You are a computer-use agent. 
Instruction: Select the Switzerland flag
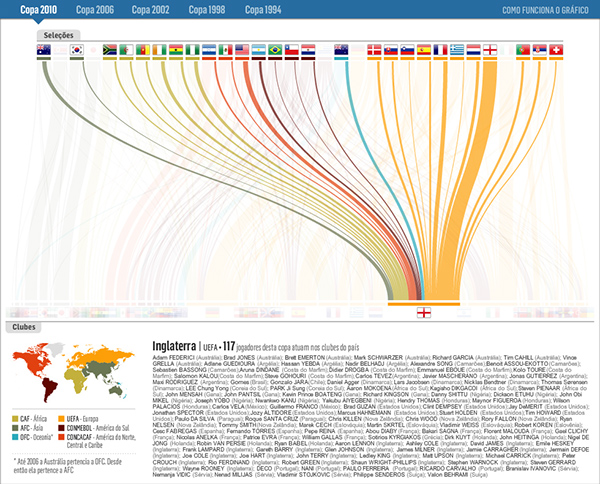556,50
